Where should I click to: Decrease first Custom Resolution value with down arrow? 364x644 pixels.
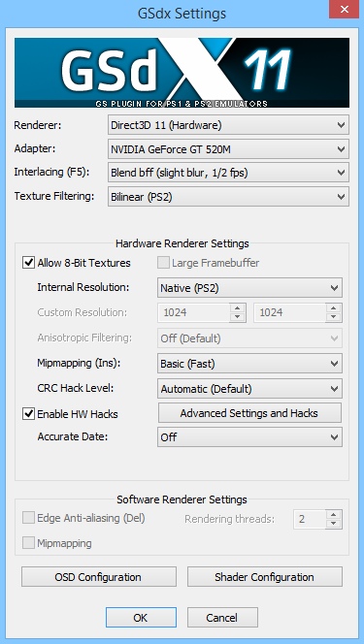point(238,317)
